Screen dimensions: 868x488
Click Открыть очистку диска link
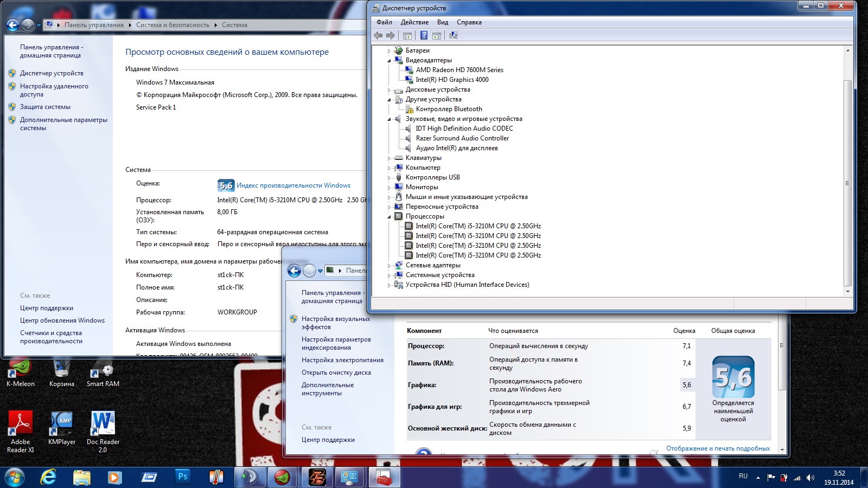pyautogui.click(x=336, y=373)
